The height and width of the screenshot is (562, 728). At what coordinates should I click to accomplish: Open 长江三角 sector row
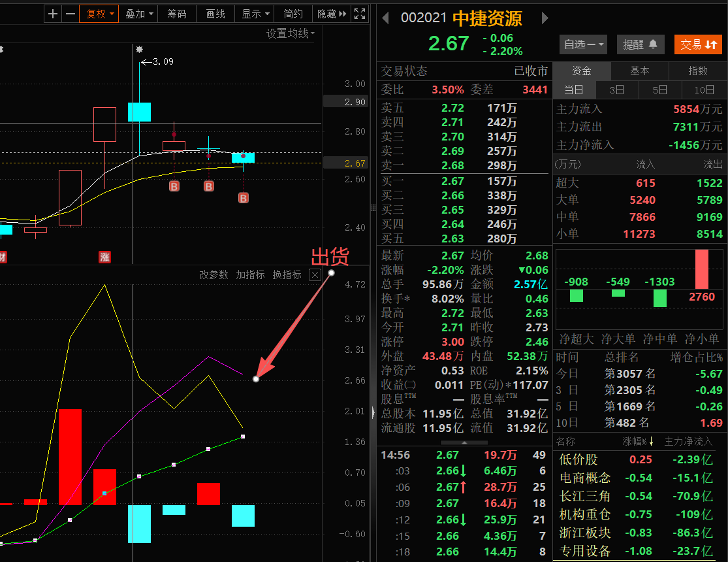click(x=635, y=496)
